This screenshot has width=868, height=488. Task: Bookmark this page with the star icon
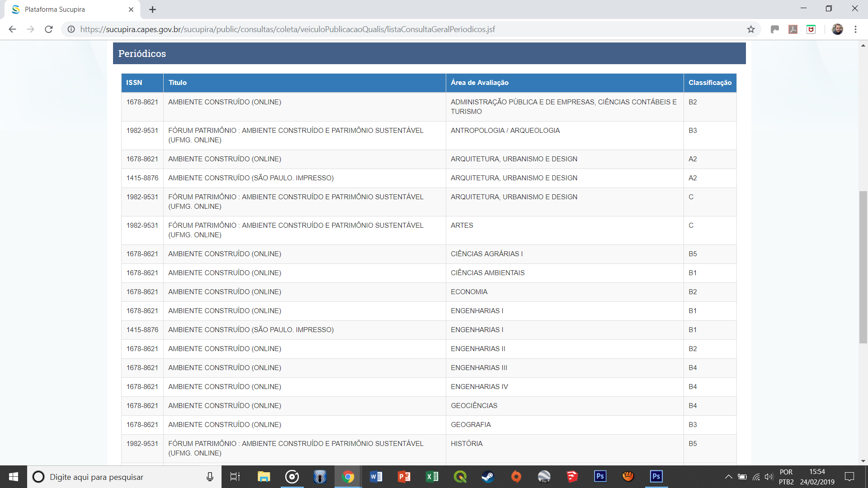click(x=751, y=29)
